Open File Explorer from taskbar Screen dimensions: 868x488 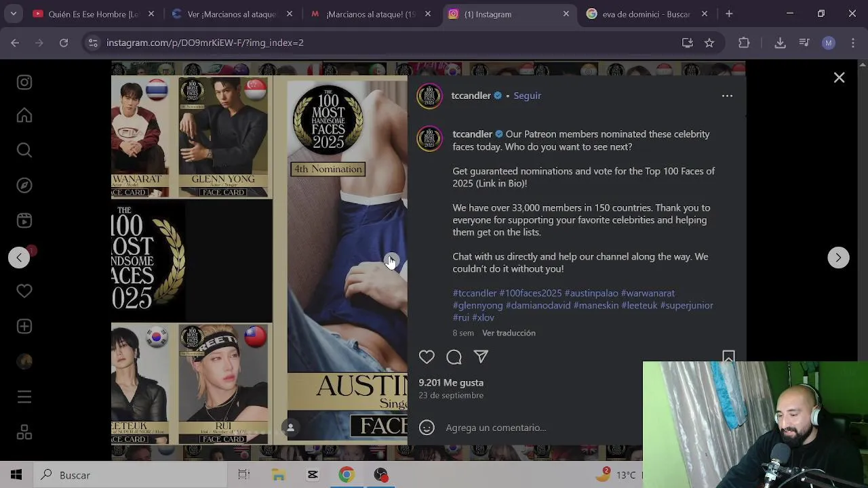pyautogui.click(x=278, y=475)
